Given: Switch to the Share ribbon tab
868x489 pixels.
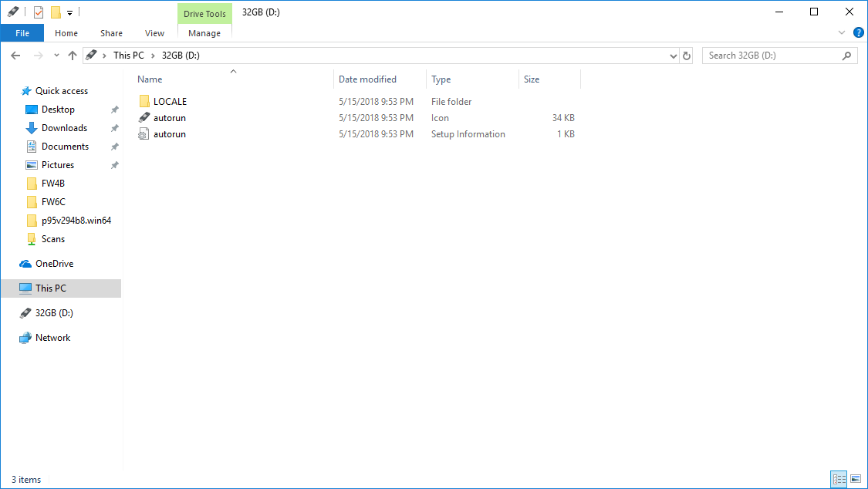Looking at the screenshot, I should [111, 33].
